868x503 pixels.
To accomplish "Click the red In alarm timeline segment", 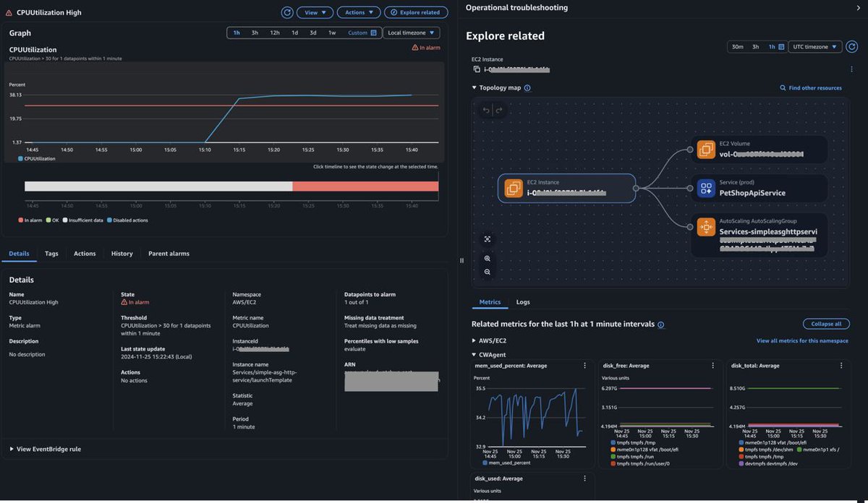I will pyautogui.click(x=365, y=186).
